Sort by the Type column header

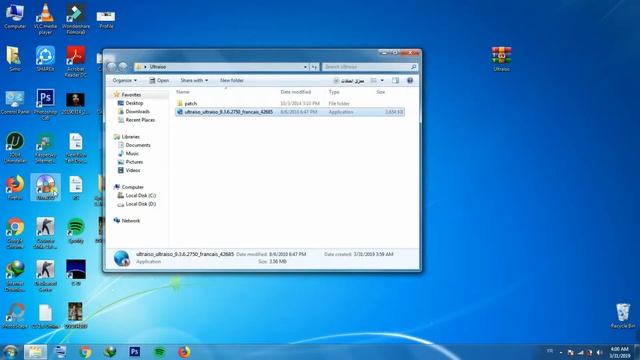click(334, 92)
